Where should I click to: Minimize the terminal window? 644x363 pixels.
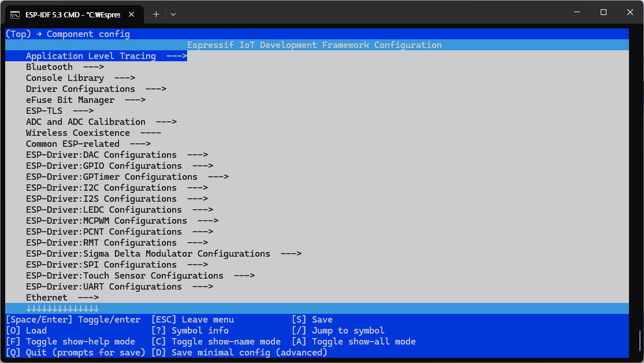[577, 12]
